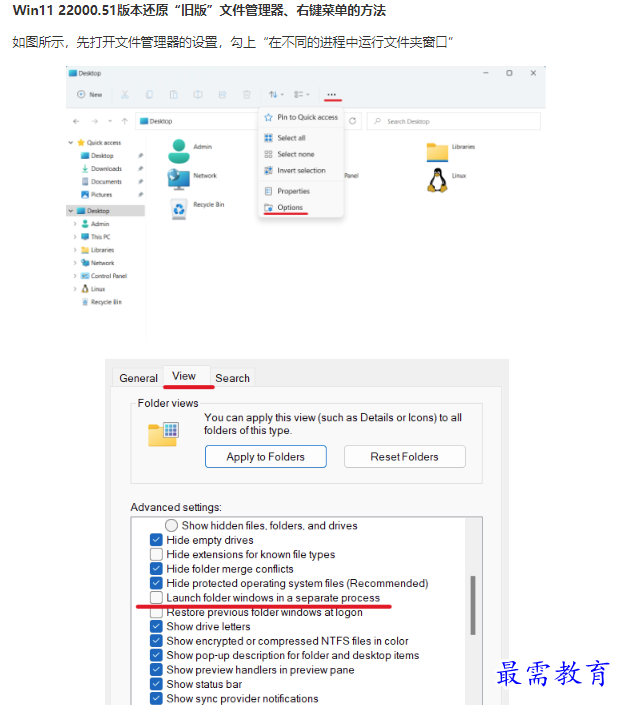
Task: Open recent locations chevron
Action: tap(110, 121)
